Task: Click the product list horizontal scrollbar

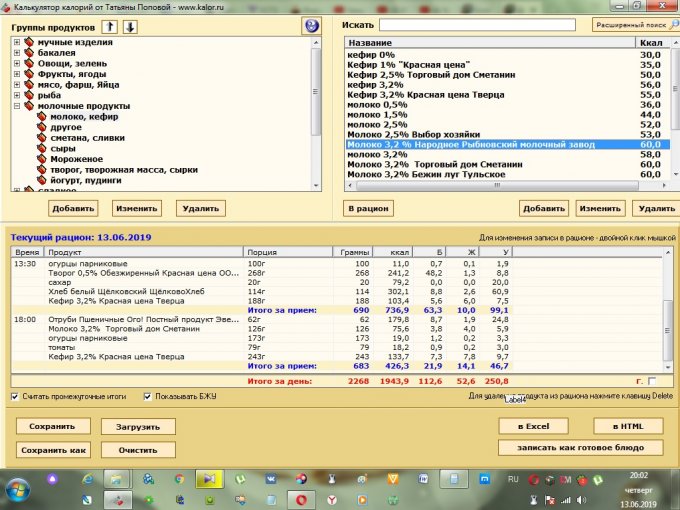Action: coord(500,184)
